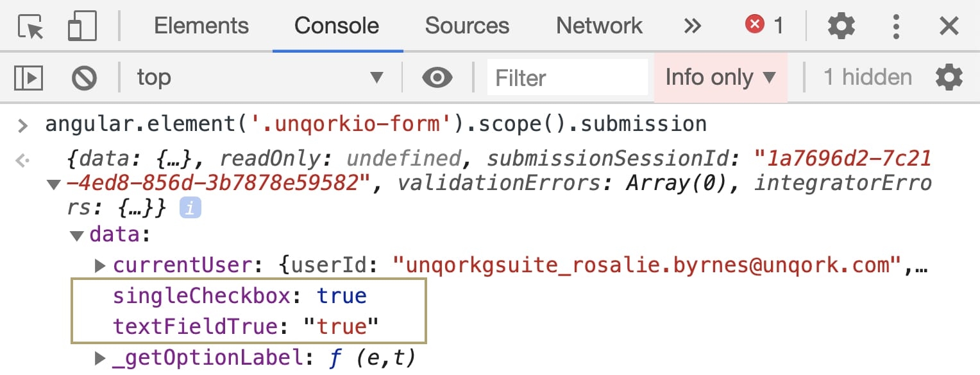Open the top JavaScript context dropdown
The width and height of the screenshot is (980, 375).
260,78
